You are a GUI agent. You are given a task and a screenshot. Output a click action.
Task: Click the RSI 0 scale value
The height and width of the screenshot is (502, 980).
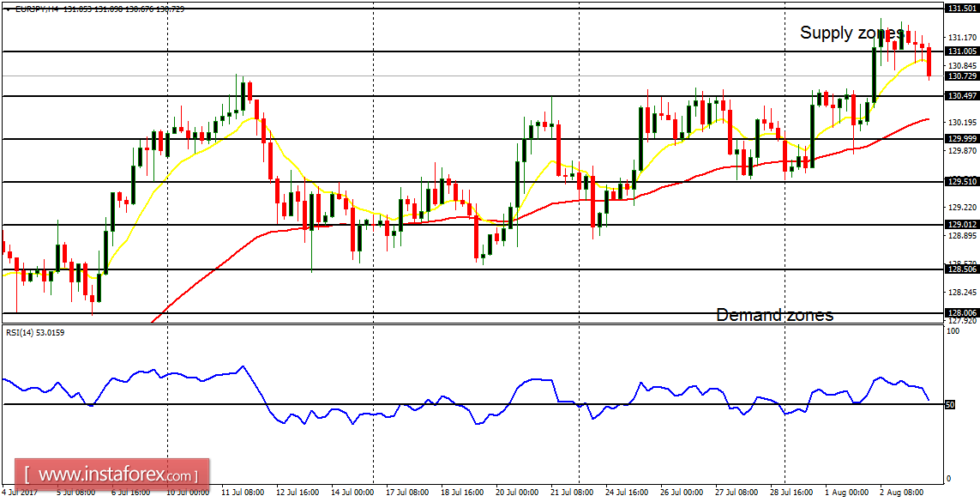click(x=949, y=479)
